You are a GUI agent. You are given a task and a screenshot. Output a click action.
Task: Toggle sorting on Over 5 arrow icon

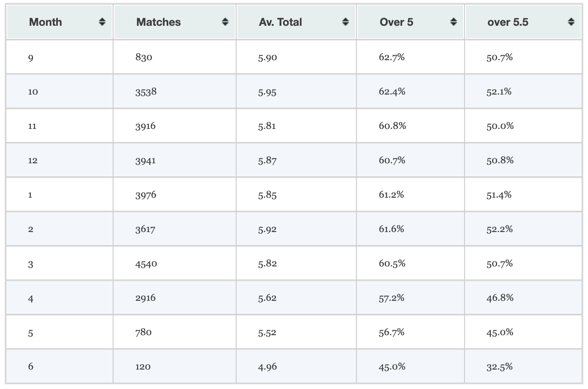pos(454,22)
